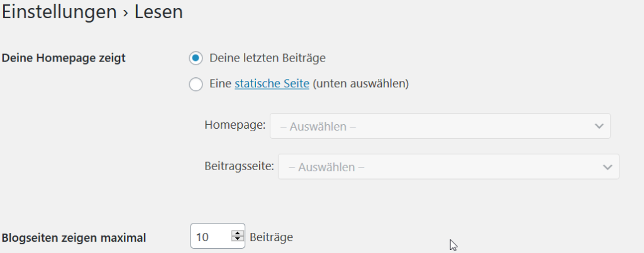Select the "Eine statische Seite" radio button
The height and width of the screenshot is (253, 644).
click(196, 85)
